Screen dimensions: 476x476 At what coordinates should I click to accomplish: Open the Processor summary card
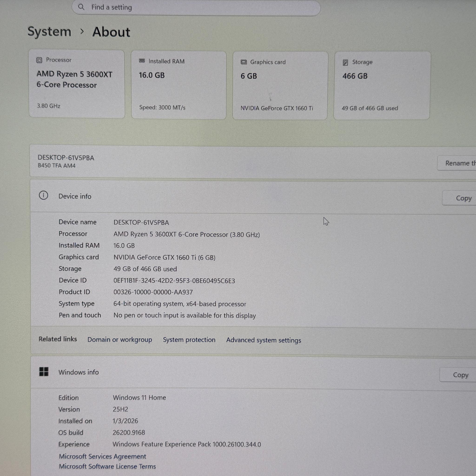(x=77, y=84)
